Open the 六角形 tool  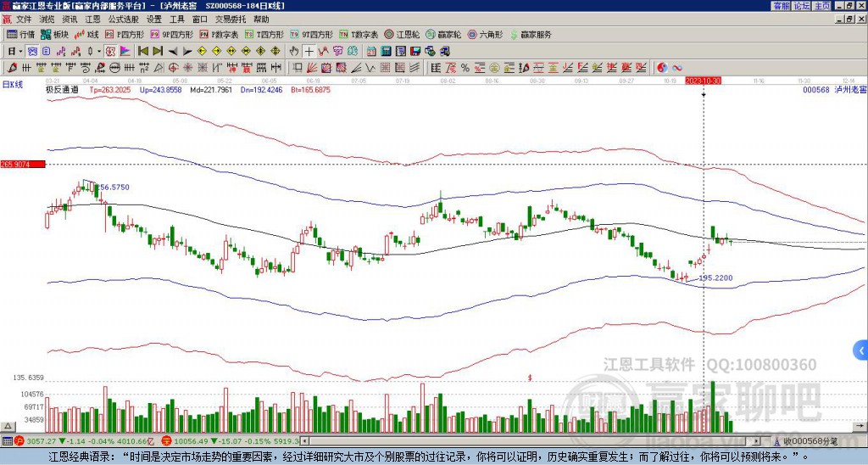click(x=485, y=34)
